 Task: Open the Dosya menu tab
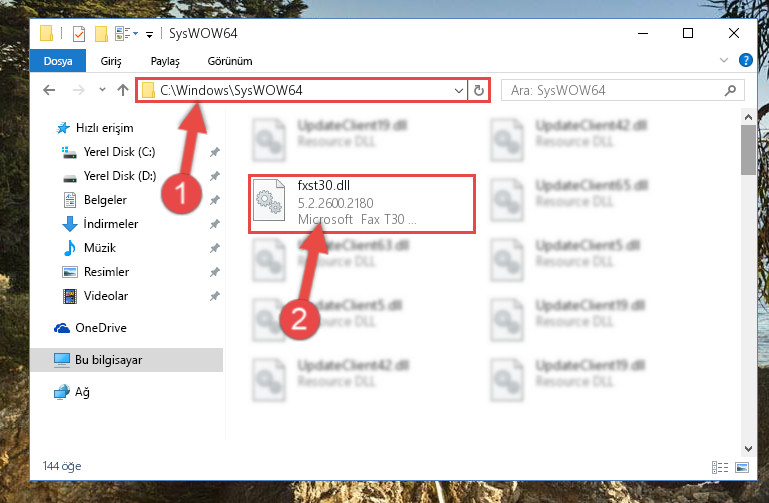point(58,61)
